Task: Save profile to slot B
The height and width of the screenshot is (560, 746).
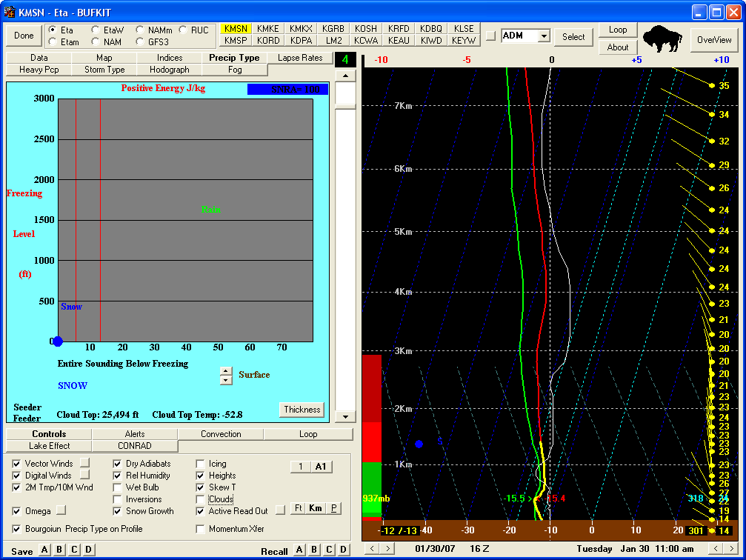Action: (59, 550)
